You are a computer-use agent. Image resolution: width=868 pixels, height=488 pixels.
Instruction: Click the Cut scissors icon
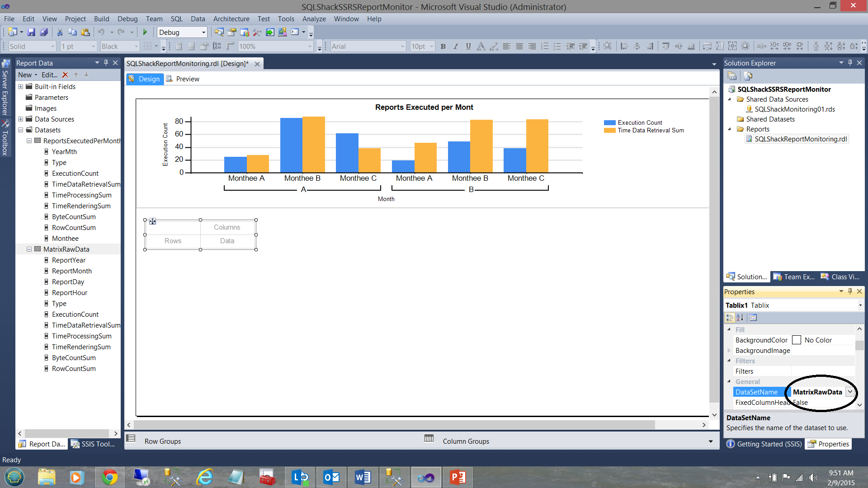(59, 32)
